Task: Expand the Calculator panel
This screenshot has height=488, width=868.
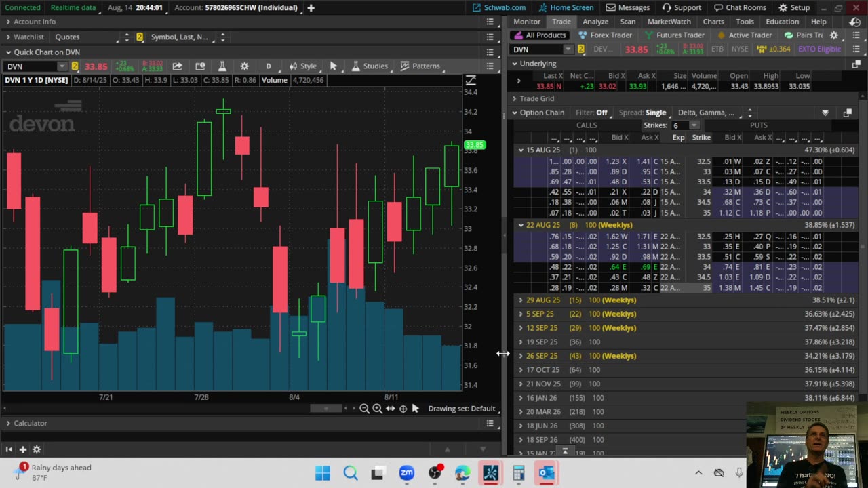Action: (8, 423)
